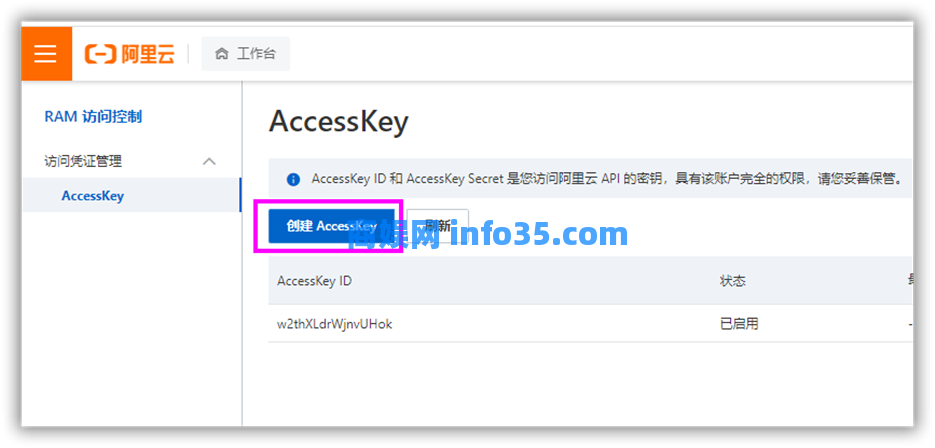The height and width of the screenshot is (448, 935).
Task: Click the large AccessKey page heading
Action: click(339, 122)
